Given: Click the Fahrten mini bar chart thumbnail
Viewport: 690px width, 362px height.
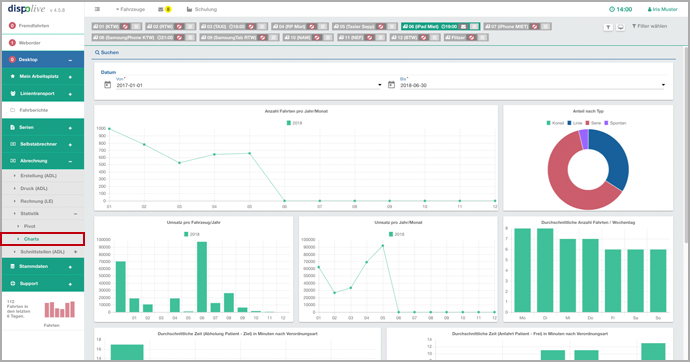Looking at the screenshot, I should (x=59, y=310).
